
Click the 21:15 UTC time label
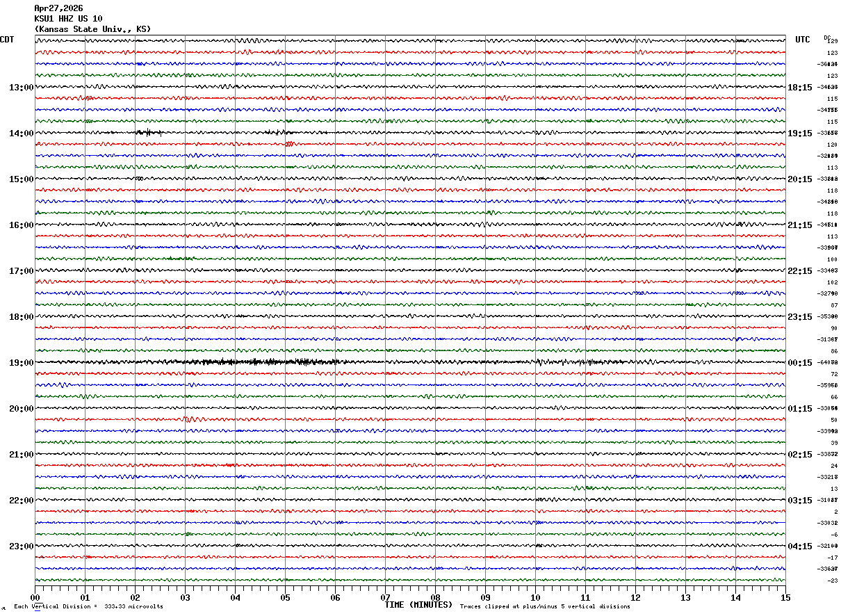tap(799, 225)
